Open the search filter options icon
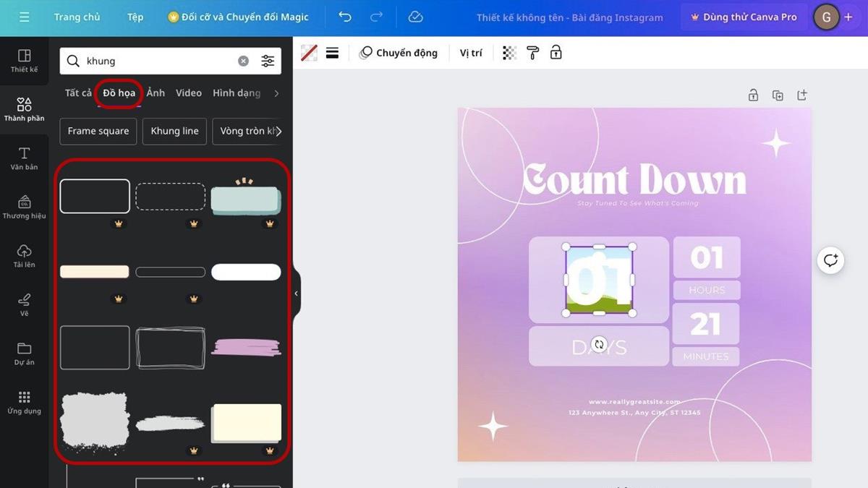The image size is (868, 488). coord(268,61)
